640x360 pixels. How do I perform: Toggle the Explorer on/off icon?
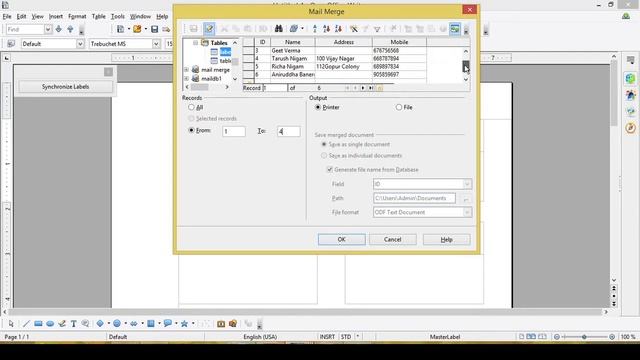click(454, 29)
